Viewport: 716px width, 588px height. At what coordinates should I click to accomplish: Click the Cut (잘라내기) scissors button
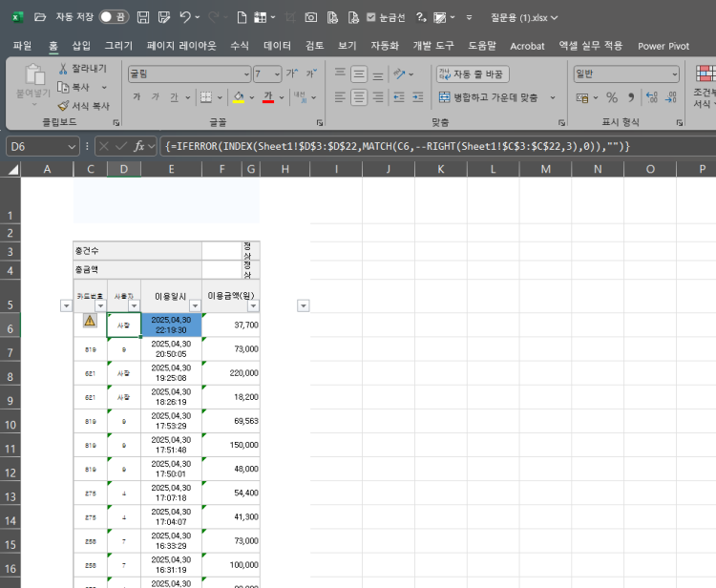[x=82, y=69]
